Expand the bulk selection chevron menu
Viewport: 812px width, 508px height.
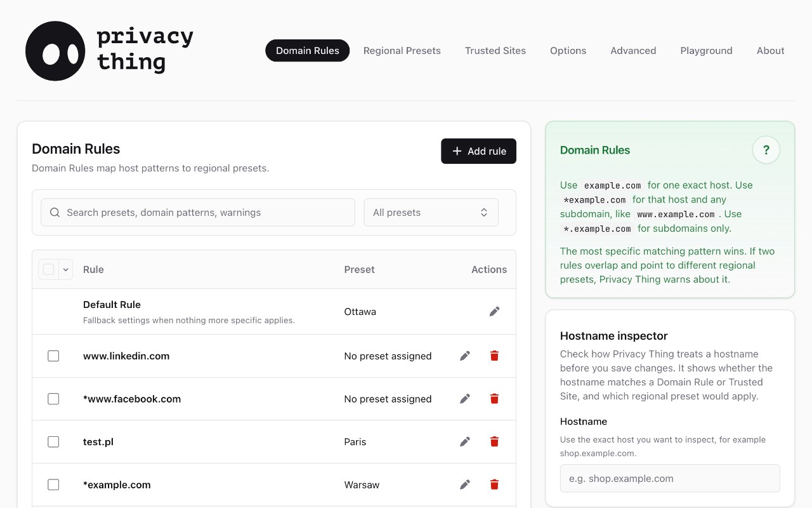(x=66, y=269)
